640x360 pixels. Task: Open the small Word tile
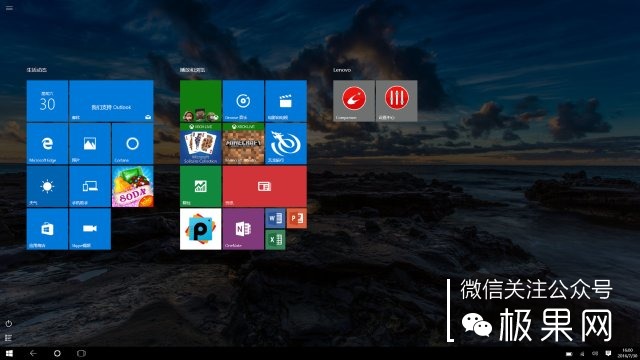coord(275,218)
